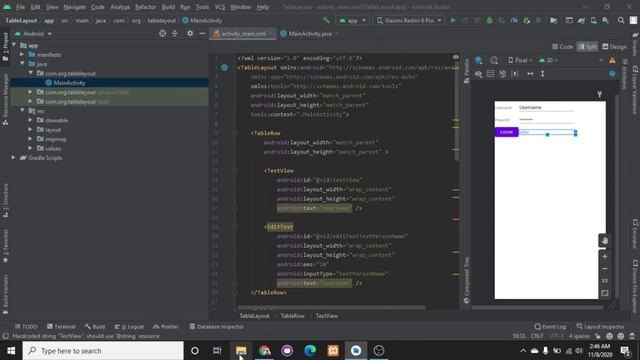Open the Layout Inspector panel
Screen dimensions: 640x360
600,327
